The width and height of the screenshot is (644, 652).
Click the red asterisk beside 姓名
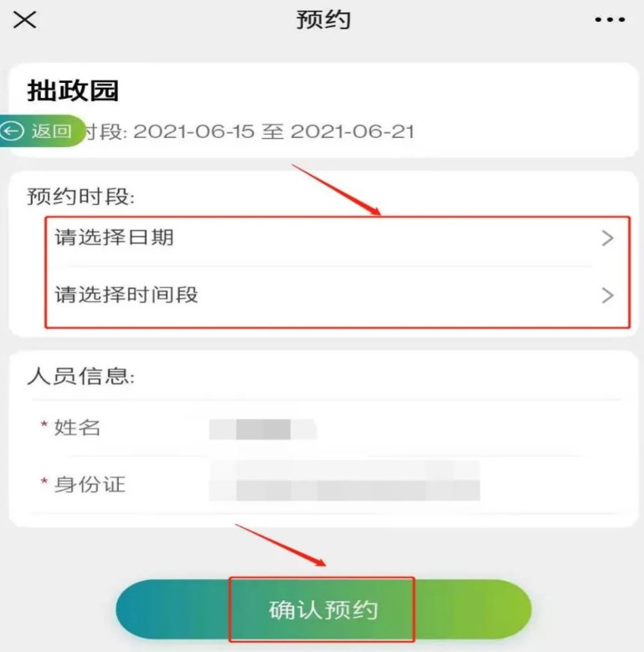click(x=44, y=425)
